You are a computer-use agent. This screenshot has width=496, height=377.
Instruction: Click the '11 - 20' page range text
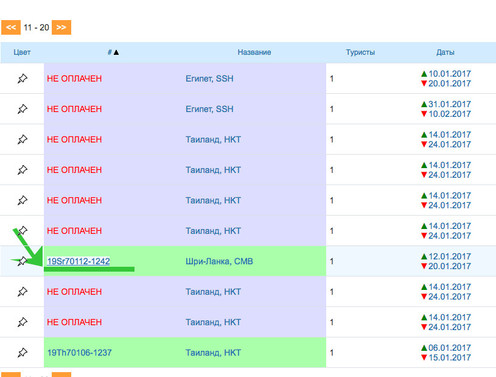[x=36, y=27]
